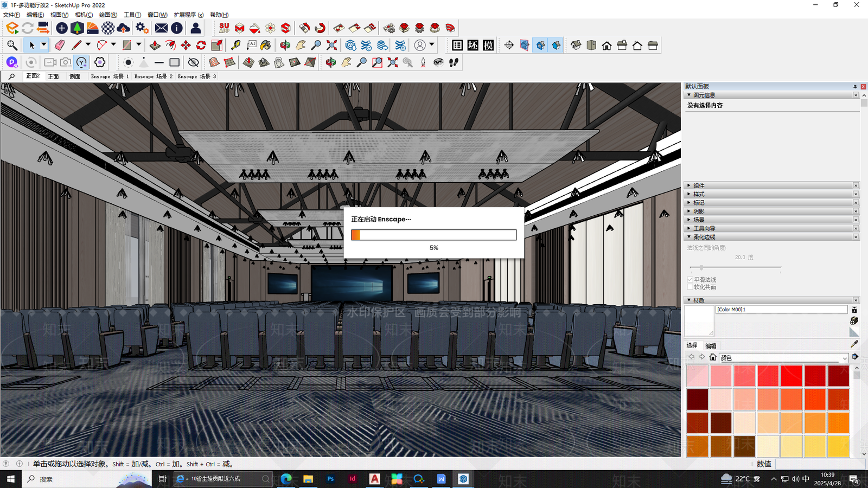868x488 pixels.
Task: Select the Pan hand tool on second row
Action: [x=301, y=45]
